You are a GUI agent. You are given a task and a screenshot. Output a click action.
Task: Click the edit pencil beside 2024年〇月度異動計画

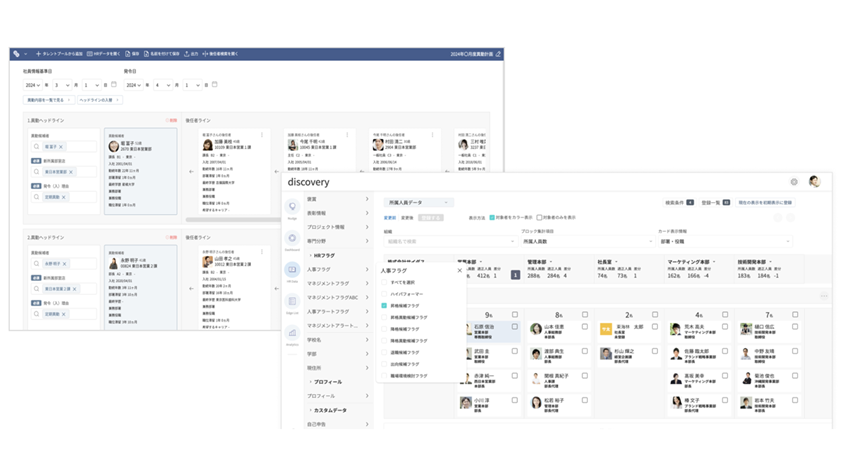(x=498, y=54)
